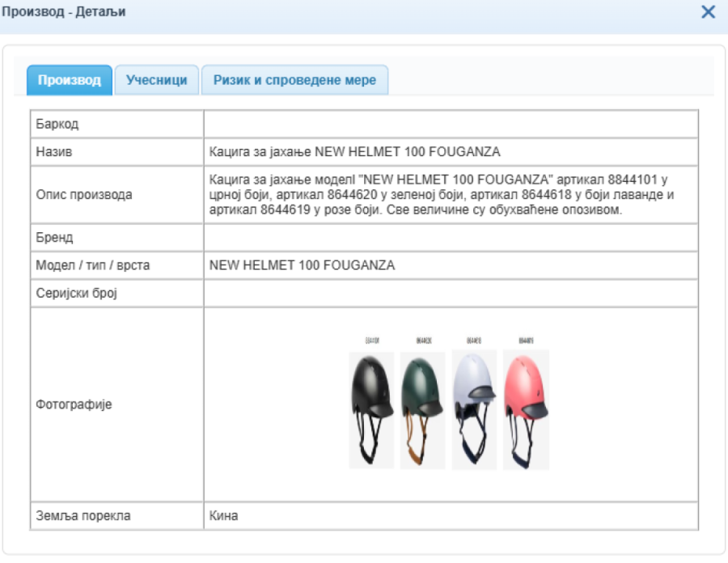Close the Производ - Детаљи dialog
This screenshot has height=563, width=728.
point(708,11)
